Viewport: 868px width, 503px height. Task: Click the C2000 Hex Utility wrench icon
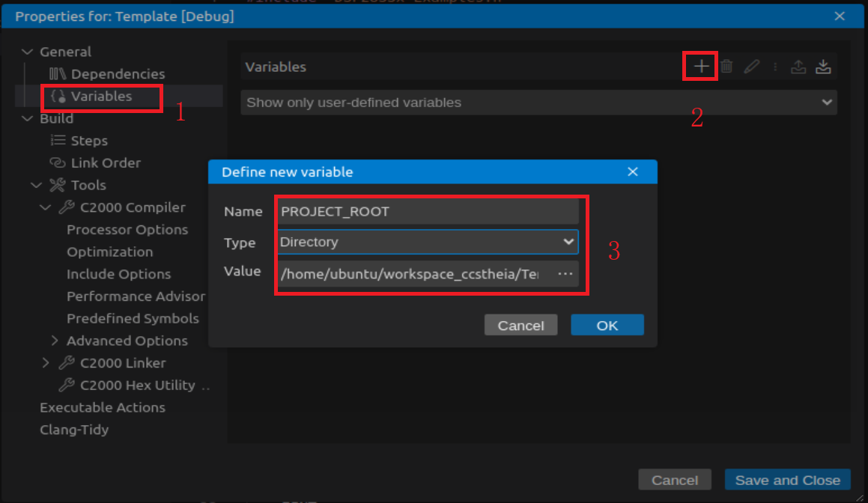pos(67,385)
